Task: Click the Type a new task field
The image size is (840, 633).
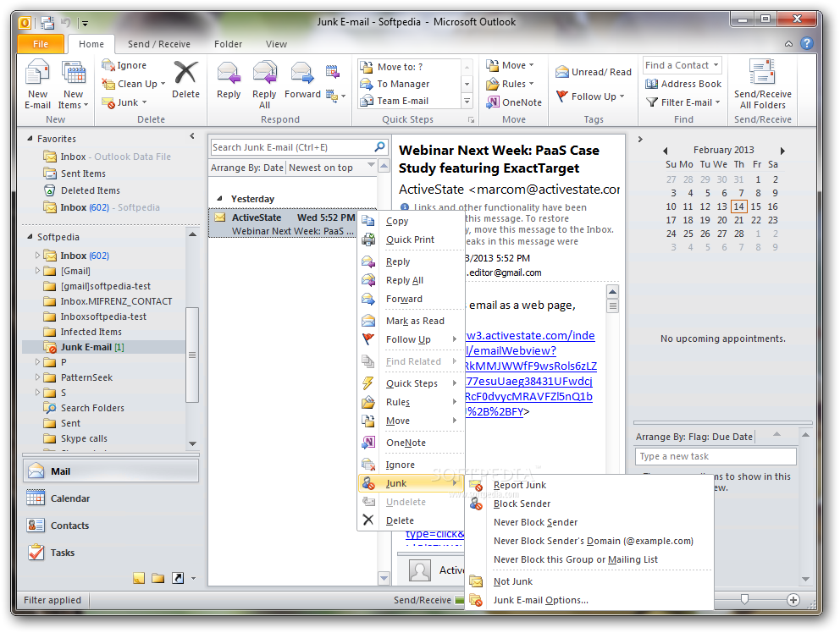Action: coord(716,456)
